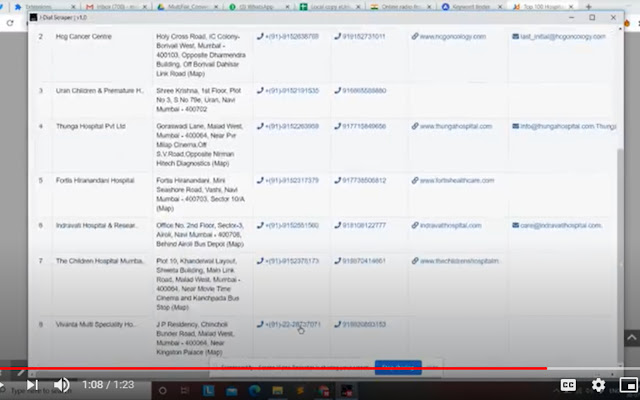Click the Cortana circle on taskbar
The image size is (640, 400).
pyautogui.click(x=162, y=391)
